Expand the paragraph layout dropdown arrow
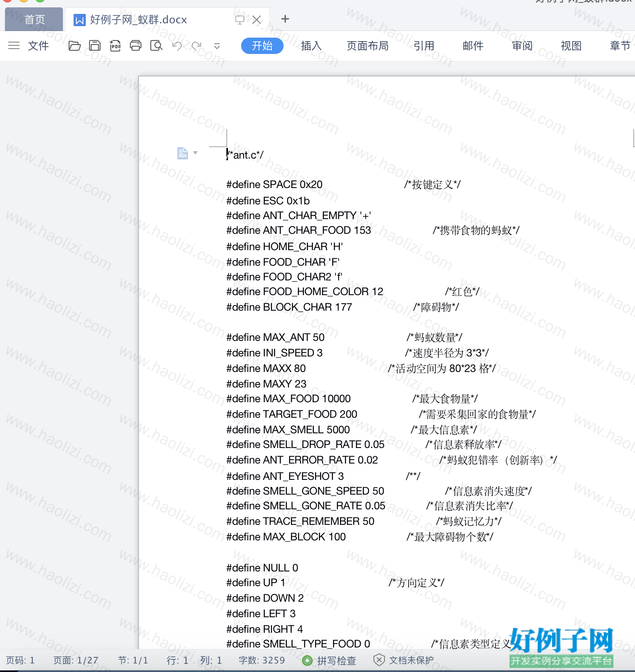This screenshot has height=672, width=635. click(x=195, y=153)
